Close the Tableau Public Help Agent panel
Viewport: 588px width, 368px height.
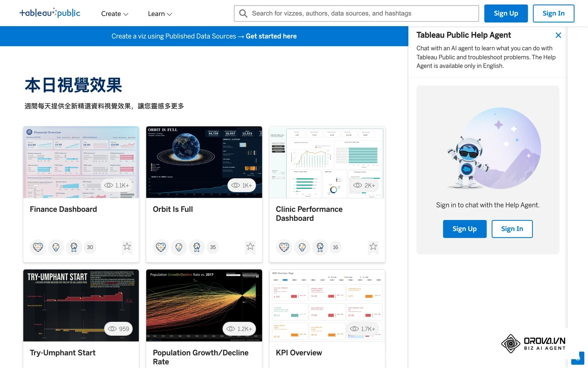(558, 35)
